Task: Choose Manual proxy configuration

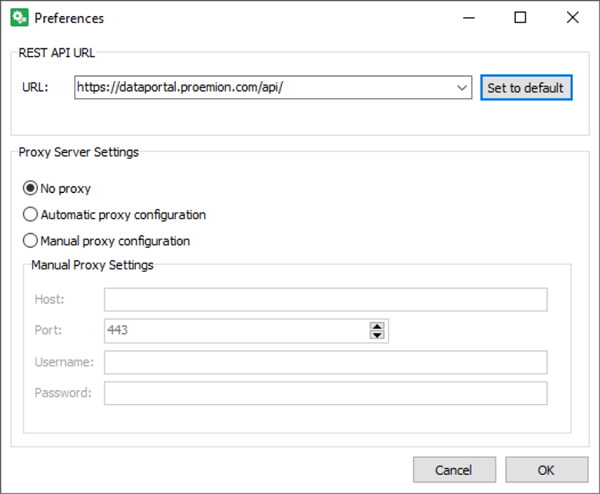Action: point(31,240)
